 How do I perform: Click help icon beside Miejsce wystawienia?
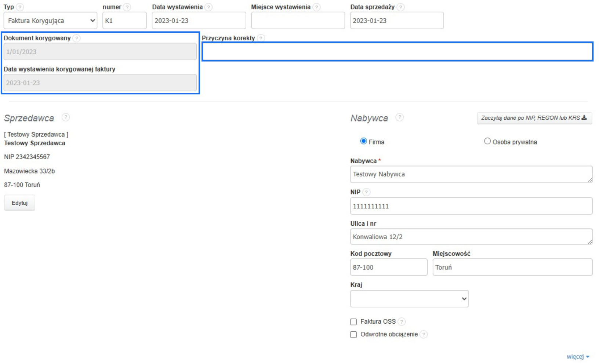pos(316,7)
